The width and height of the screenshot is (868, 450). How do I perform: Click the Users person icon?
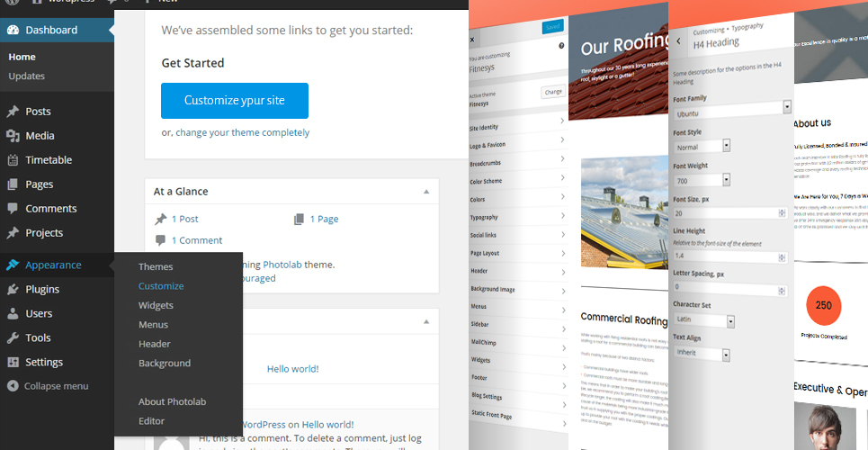13,314
